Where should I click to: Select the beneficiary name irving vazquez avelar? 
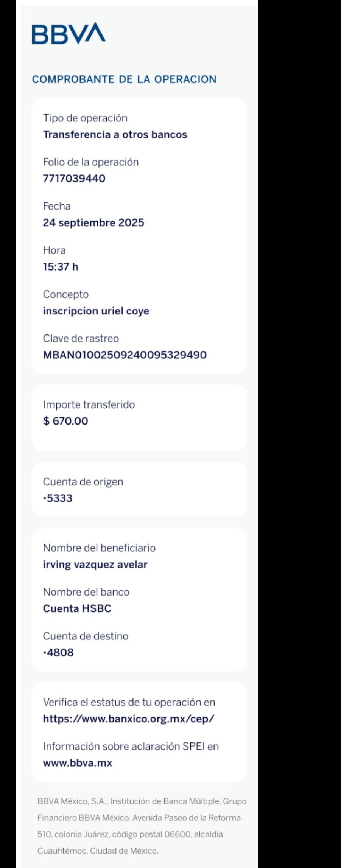[x=95, y=565]
